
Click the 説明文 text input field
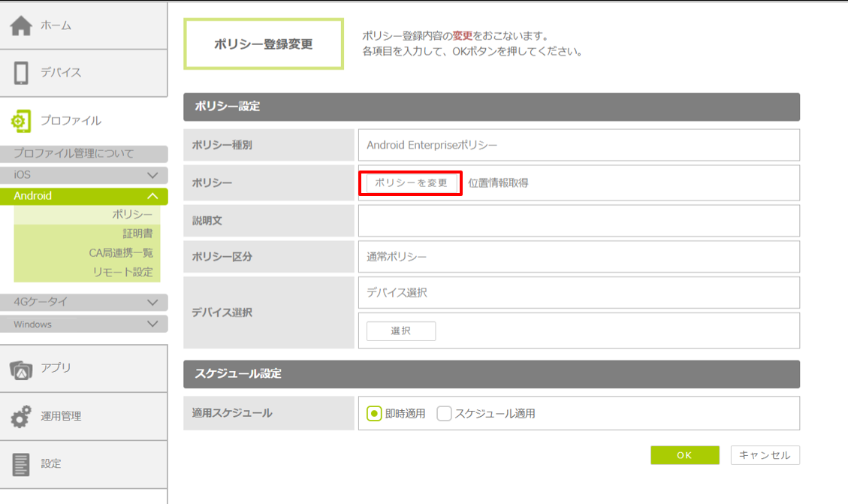[x=578, y=221]
